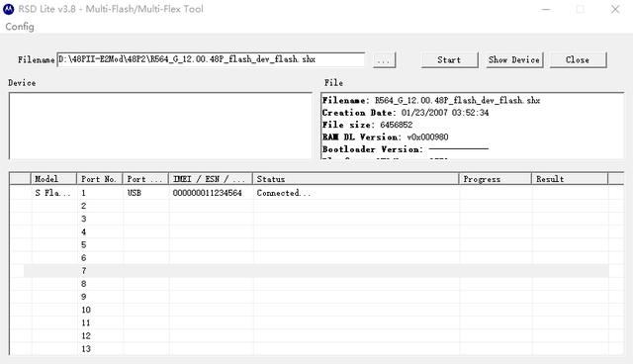Open file browser with the ellipsis button
The image size is (633, 364).
[384, 60]
